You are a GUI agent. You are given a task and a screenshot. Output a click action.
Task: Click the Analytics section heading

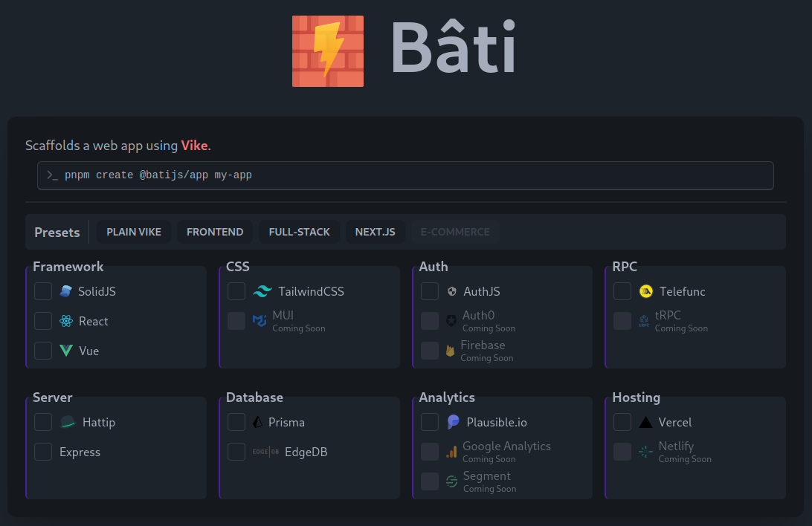(x=447, y=397)
